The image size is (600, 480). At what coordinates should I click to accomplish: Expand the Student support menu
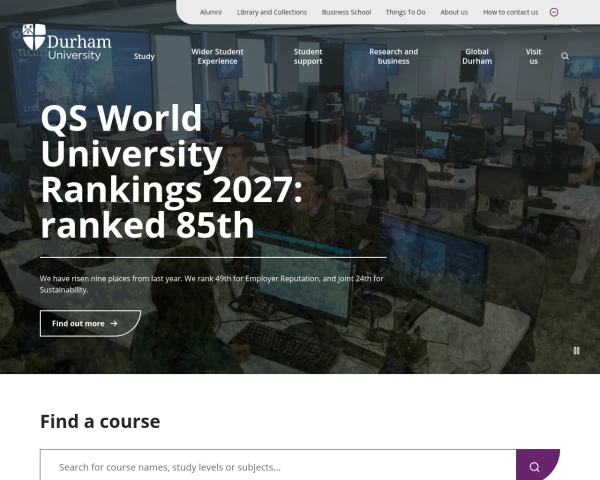click(308, 56)
